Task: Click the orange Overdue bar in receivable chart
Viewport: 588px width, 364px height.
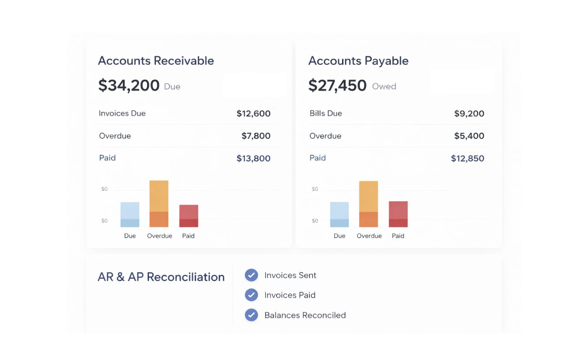Action: pyautogui.click(x=159, y=204)
